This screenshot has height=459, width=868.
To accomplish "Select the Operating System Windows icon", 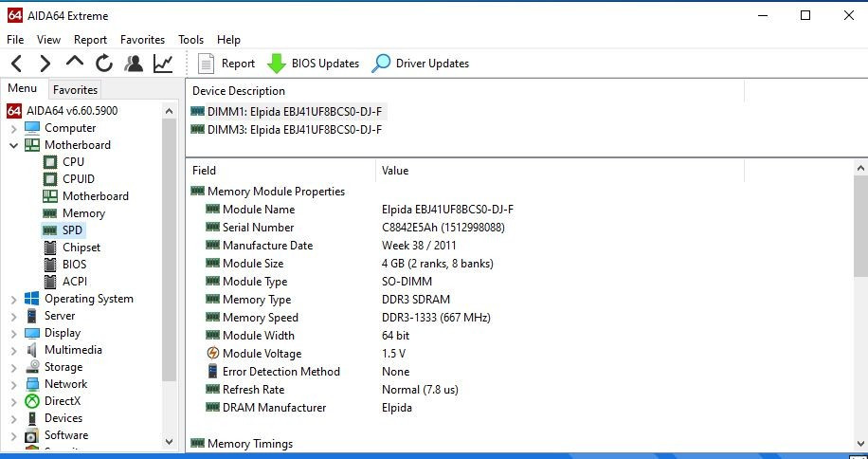I will click(x=32, y=299).
